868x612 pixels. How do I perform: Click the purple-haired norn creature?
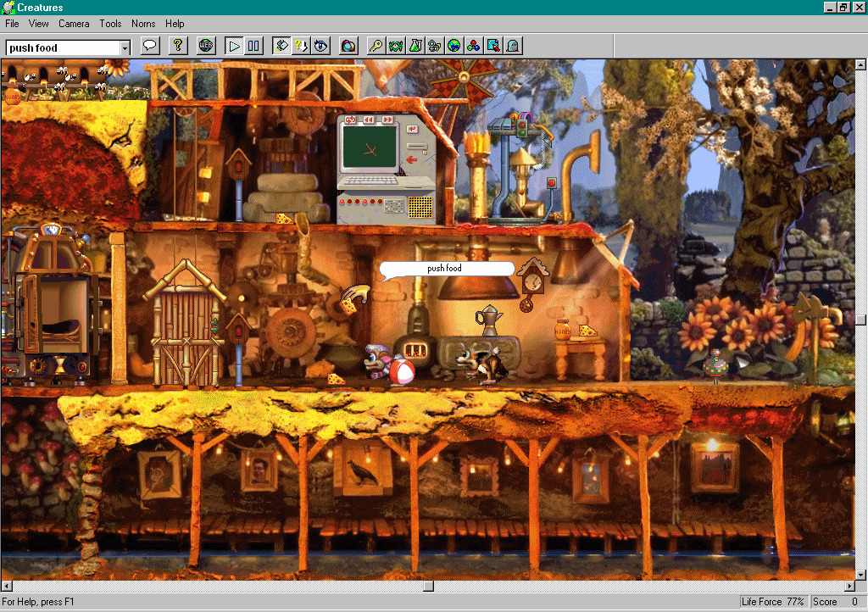point(377,360)
